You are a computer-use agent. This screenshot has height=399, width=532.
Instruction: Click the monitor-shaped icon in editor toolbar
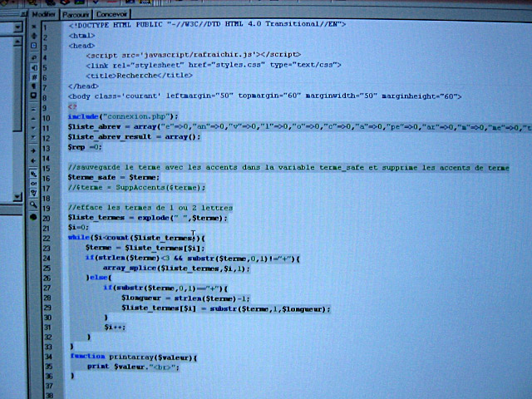tap(33, 96)
